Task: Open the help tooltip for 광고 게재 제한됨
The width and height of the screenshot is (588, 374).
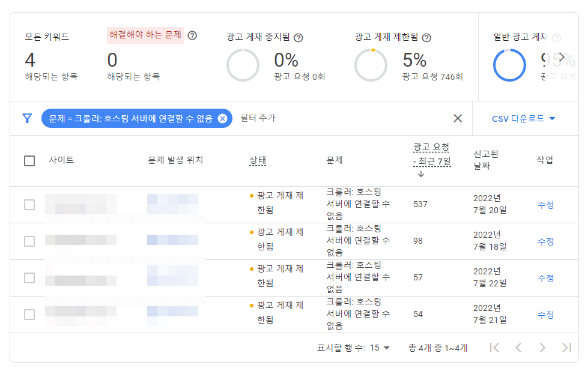Action: tap(426, 37)
